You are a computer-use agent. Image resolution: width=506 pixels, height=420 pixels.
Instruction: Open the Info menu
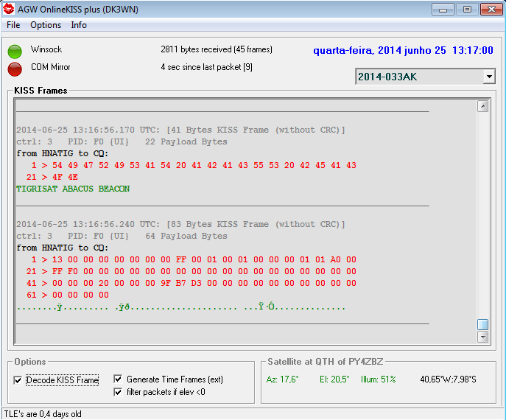[79, 25]
